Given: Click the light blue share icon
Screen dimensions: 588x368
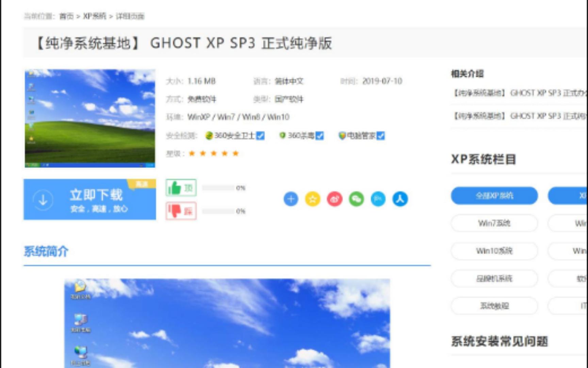Looking at the screenshot, I should coord(378,199).
